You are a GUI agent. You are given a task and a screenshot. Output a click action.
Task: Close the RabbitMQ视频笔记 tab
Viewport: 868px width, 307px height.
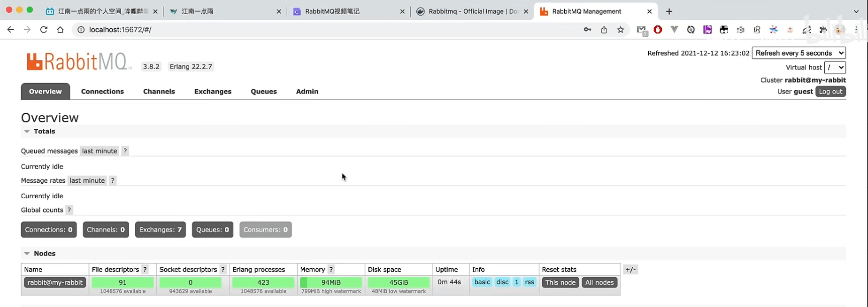click(x=402, y=11)
